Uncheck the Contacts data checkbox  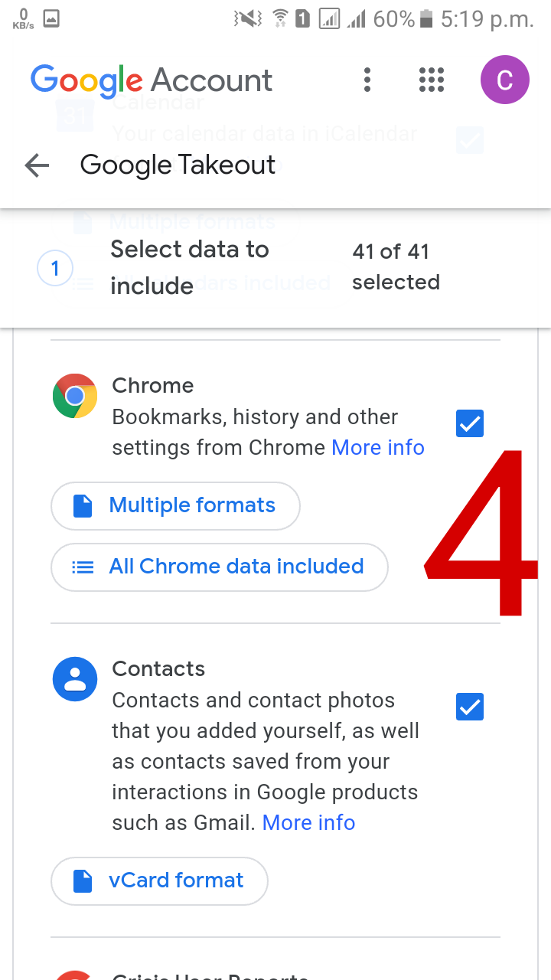tap(470, 707)
